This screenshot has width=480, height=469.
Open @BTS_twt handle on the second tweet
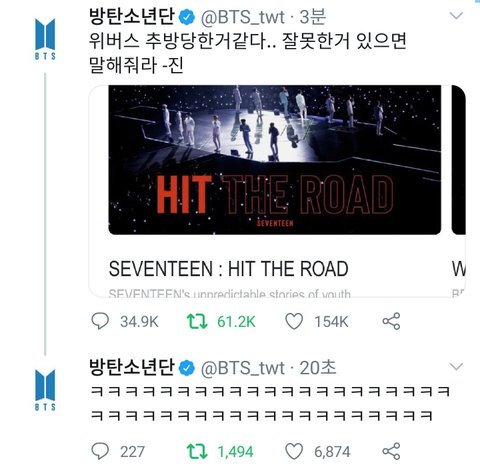pos(243,368)
